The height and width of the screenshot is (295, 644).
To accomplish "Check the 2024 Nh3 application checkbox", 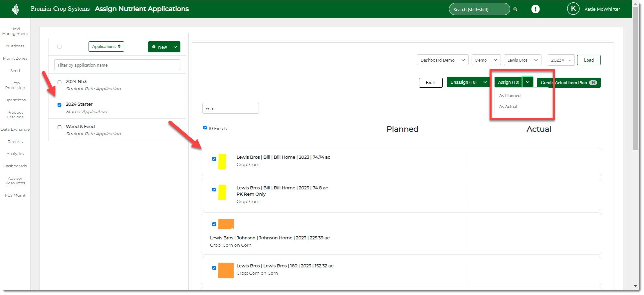I will pyautogui.click(x=60, y=82).
